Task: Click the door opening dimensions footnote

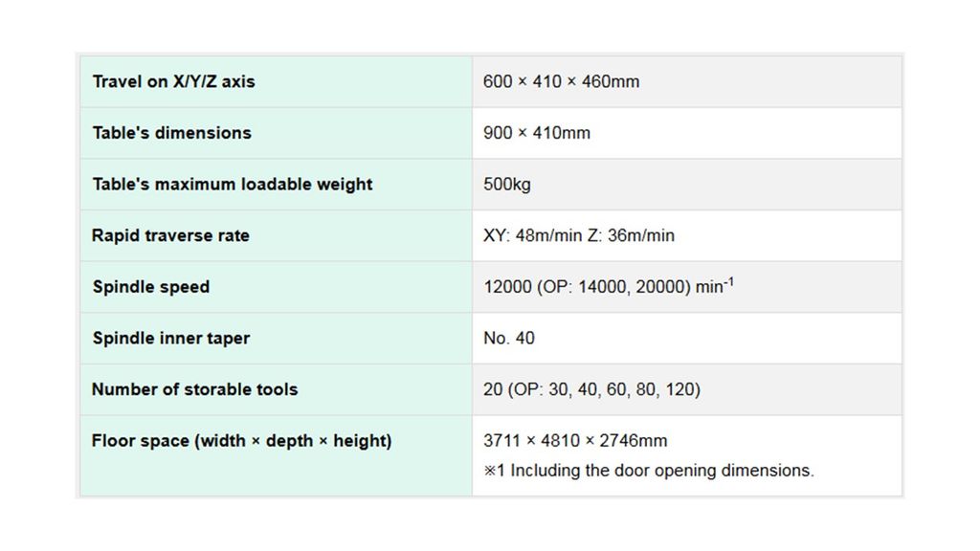Action: pyautogui.click(x=649, y=471)
